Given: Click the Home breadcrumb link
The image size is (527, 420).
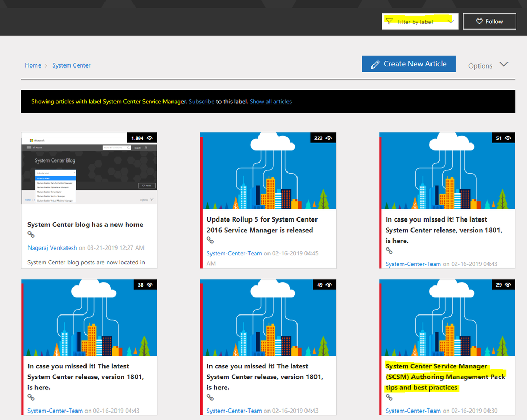Looking at the screenshot, I should tap(33, 65).
